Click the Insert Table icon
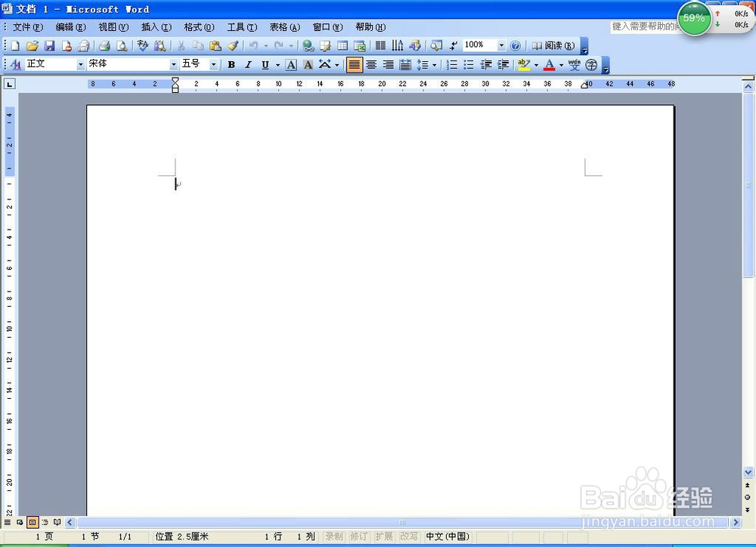Image resolution: width=756 pixels, height=547 pixels. 342,46
